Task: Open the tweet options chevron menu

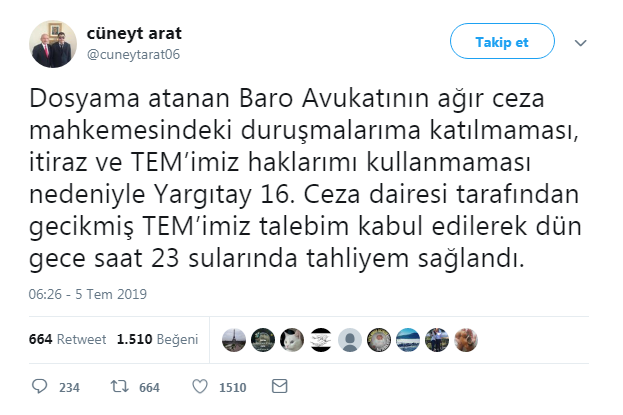Action: (580, 43)
